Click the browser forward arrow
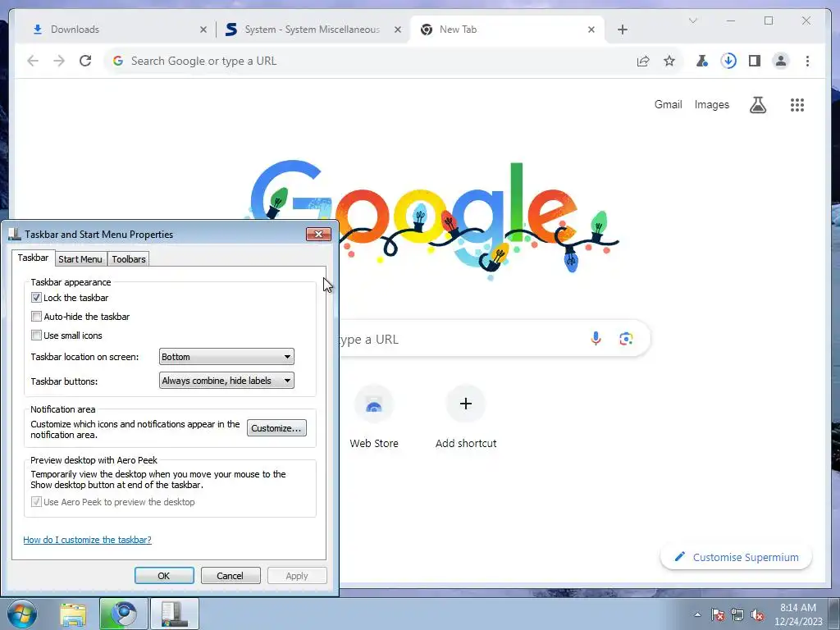 (59, 61)
